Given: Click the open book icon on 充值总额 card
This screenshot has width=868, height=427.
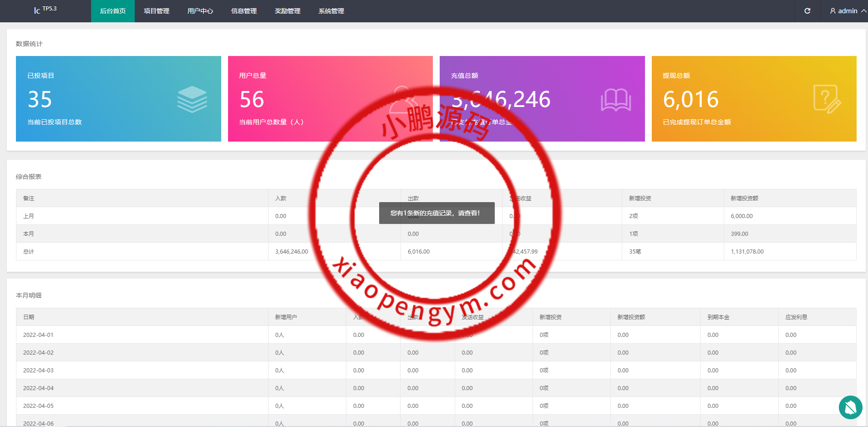Looking at the screenshot, I should tap(615, 100).
